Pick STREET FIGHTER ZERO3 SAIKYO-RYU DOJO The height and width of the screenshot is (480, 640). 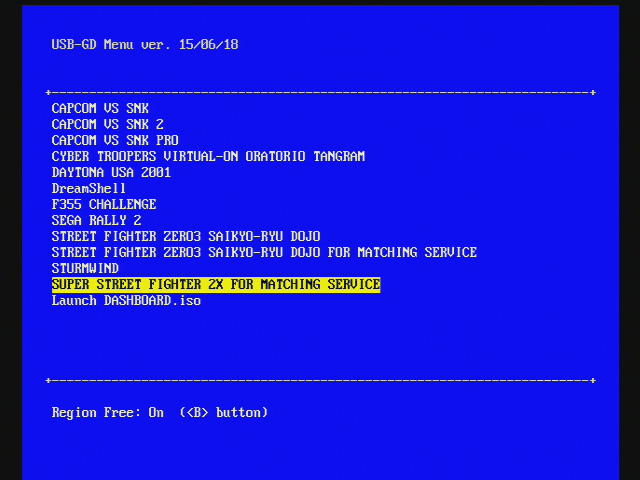pos(186,236)
